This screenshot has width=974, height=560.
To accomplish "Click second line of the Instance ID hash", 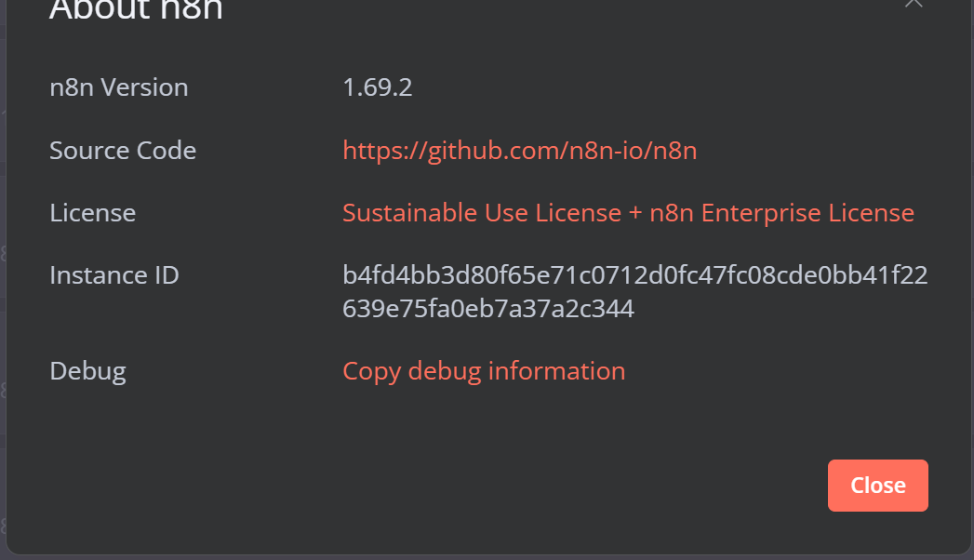I will [487, 308].
